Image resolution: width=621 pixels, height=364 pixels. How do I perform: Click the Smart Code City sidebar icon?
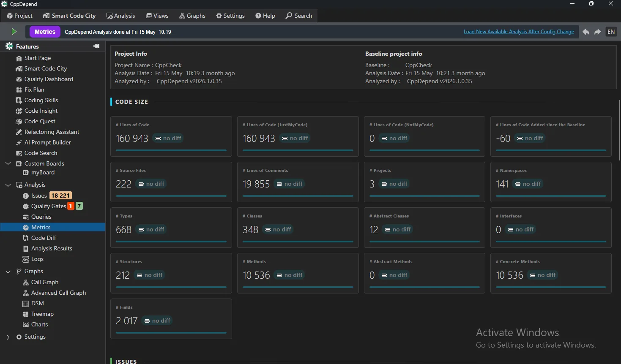(x=19, y=69)
